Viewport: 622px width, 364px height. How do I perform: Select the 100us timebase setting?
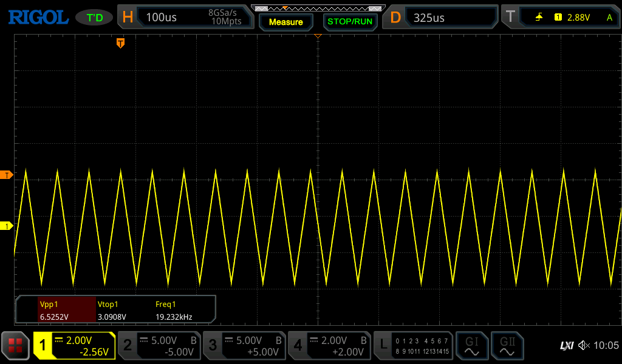pyautogui.click(x=161, y=18)
